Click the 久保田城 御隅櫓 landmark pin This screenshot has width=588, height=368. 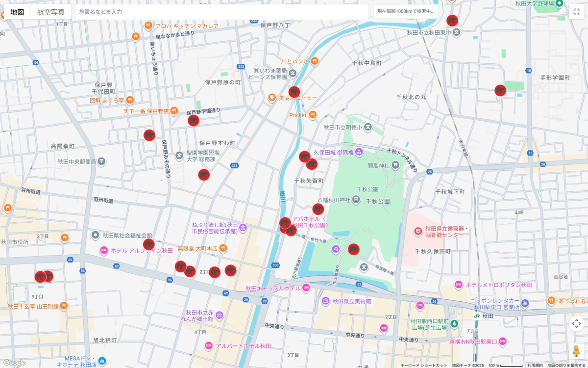(359, 152)
